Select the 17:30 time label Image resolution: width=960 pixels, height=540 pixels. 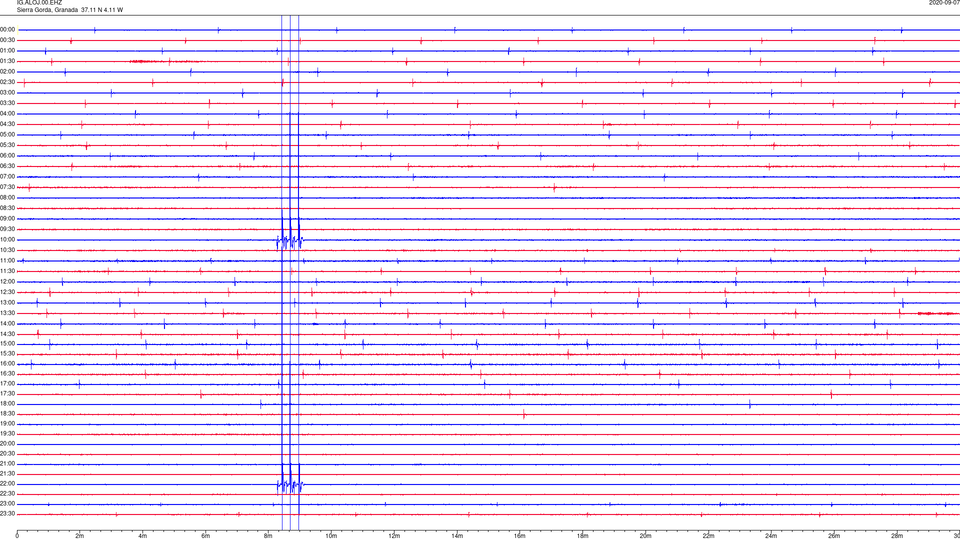8,394
